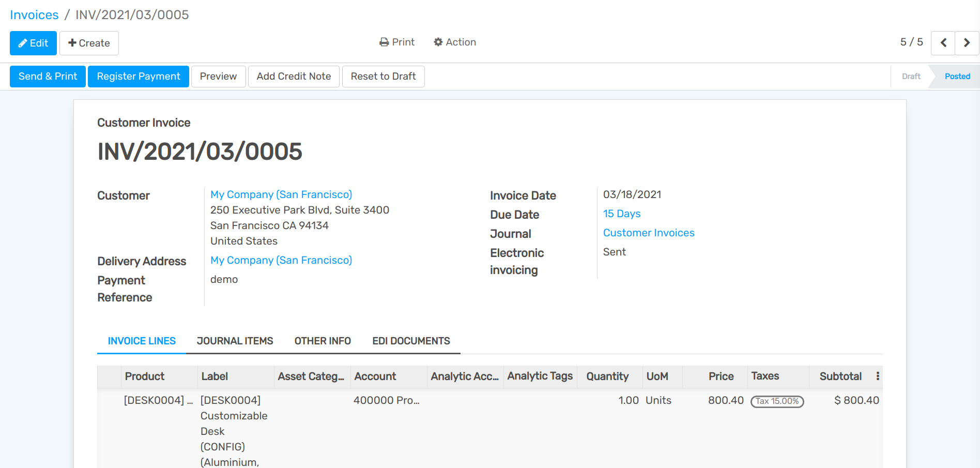Return to Invoices via the breadcrumb
This screenshot has width=980, height=468.
pyautogui.click(x=34, y=14)
